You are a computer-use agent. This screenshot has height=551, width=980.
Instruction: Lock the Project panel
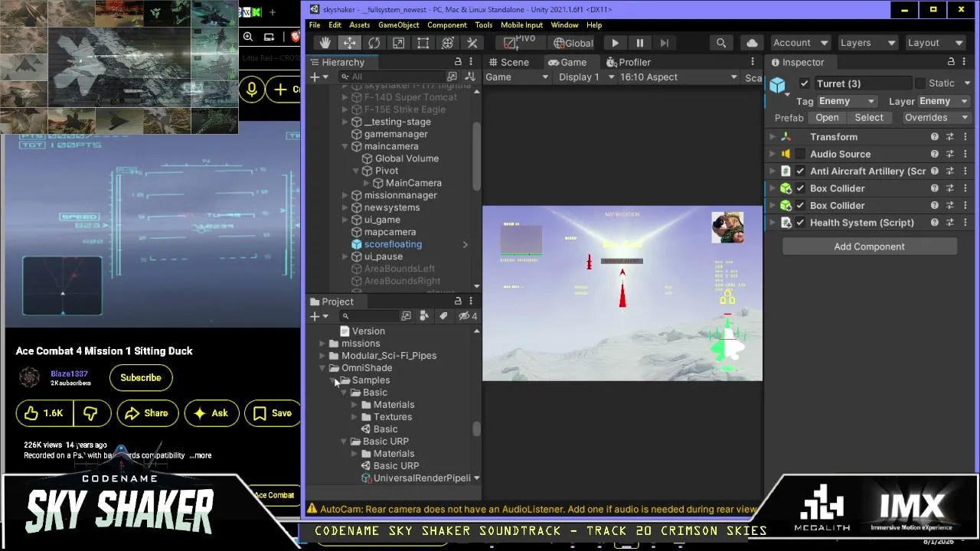[458, 302]
